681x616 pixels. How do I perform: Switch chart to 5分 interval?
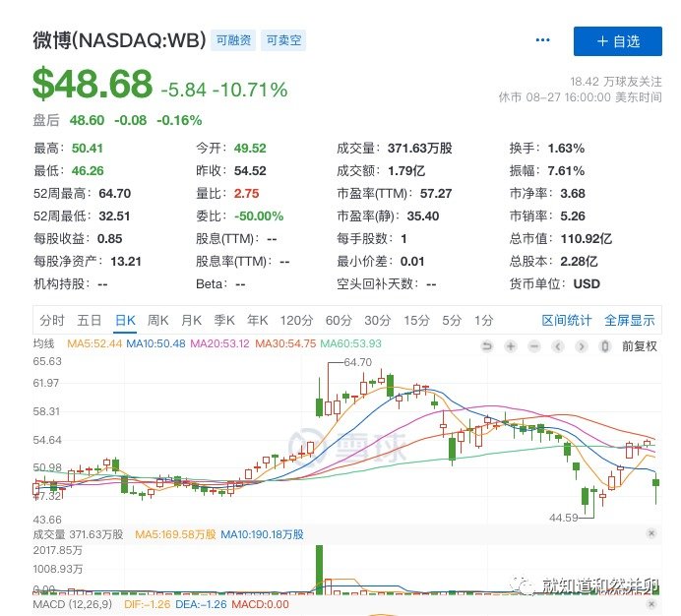coord(452,321)
